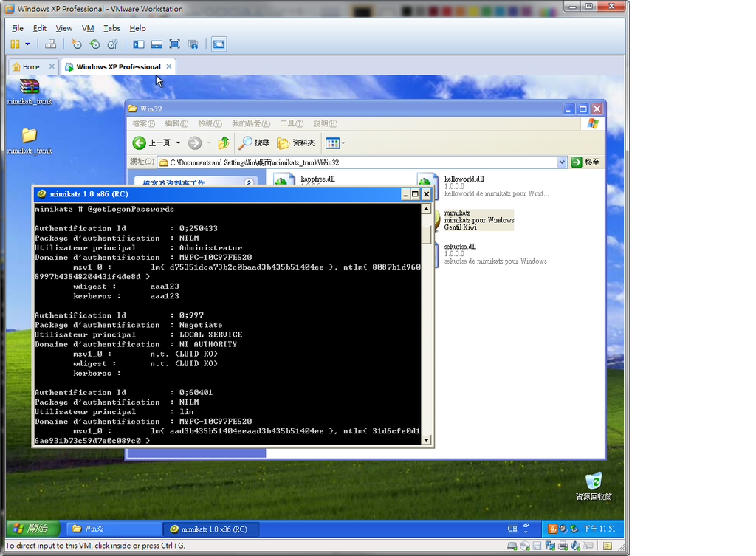The width and height of the screenshot is (756, 556).
Task: Click the network adapter icon in VMware status bar
Action: 550,546
